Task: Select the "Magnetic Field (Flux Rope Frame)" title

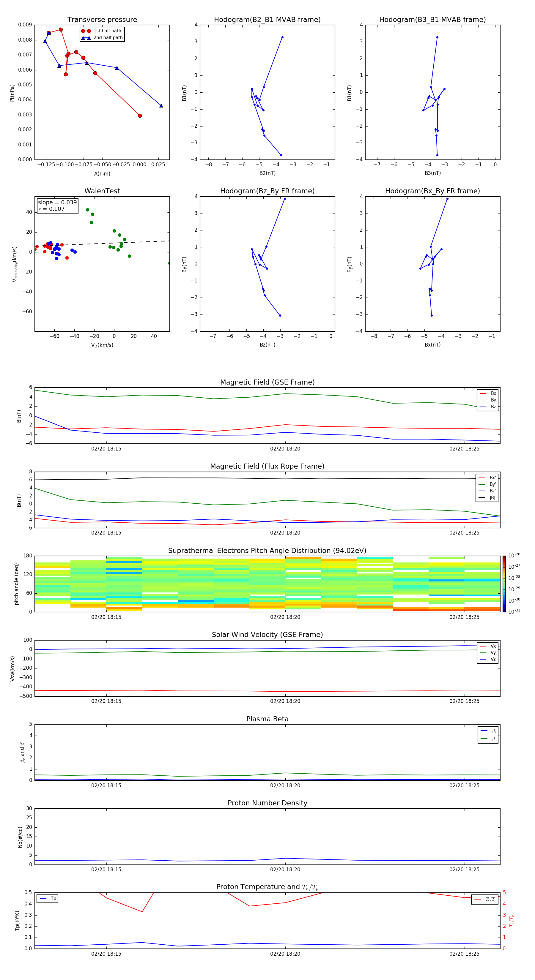Action: (267, 467)
